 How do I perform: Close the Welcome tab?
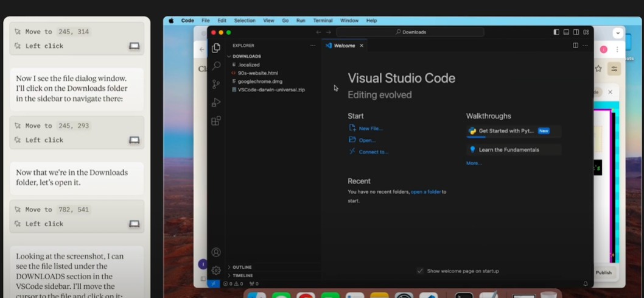coord(362,46)
